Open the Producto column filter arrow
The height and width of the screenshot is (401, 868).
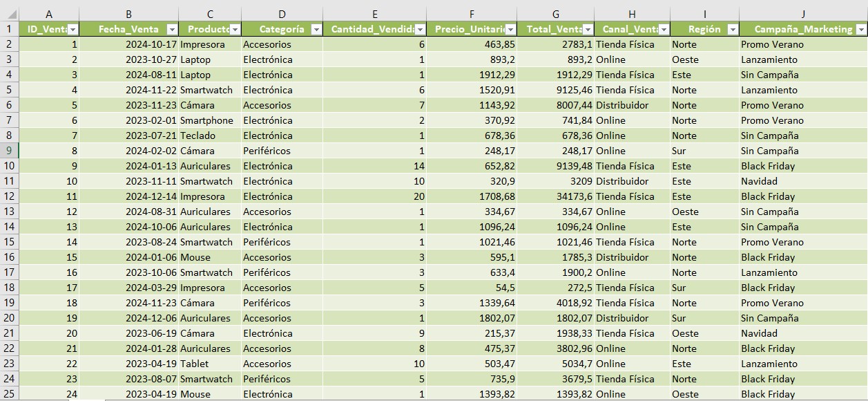tap(235, 29)
